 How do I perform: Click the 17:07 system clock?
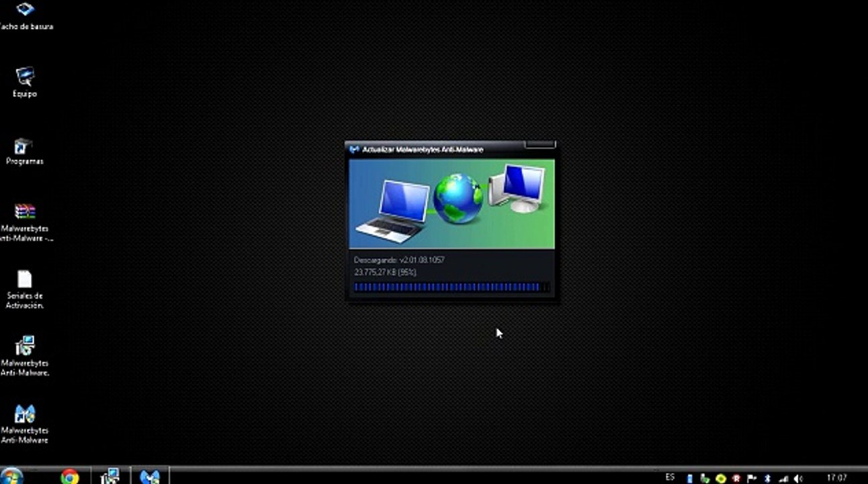coord(836,478)
